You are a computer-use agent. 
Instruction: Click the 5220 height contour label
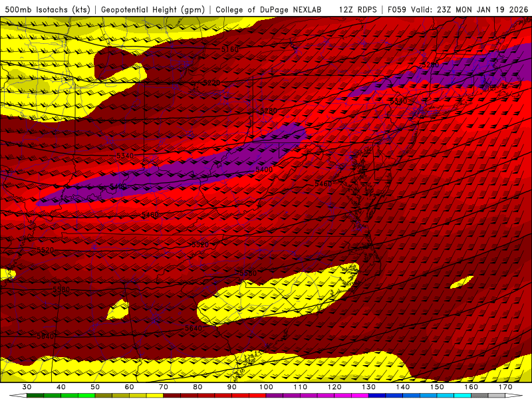point(211,83)
